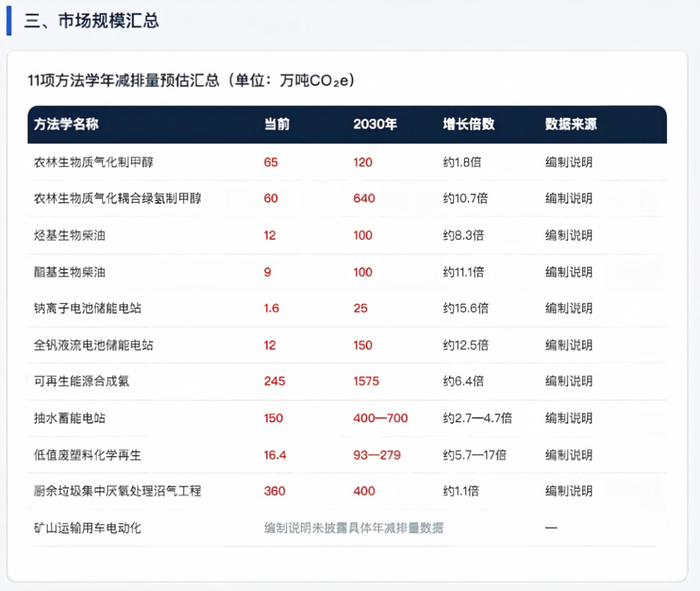Select growth multiple 约15.6倍
This screenshot has width=700, height=591.
466,308
